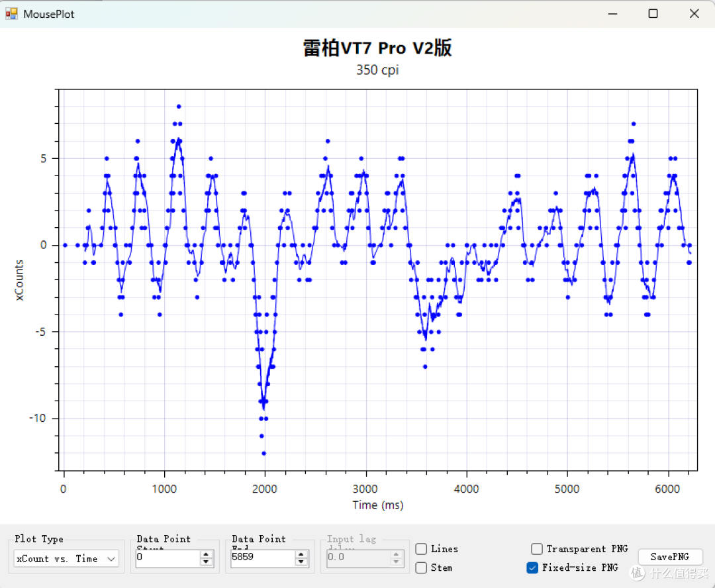
Task: Click the 6000 tick label on the time axis
Action: tap(667, 489)
